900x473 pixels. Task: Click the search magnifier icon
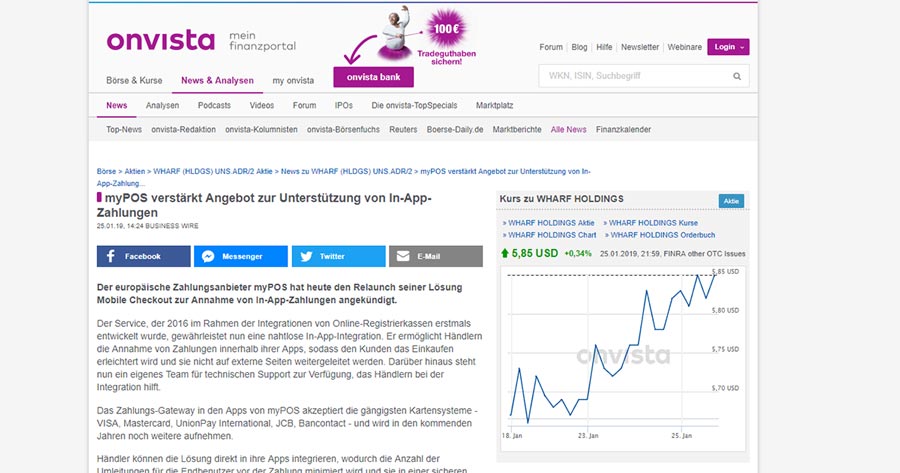(737, 76)
